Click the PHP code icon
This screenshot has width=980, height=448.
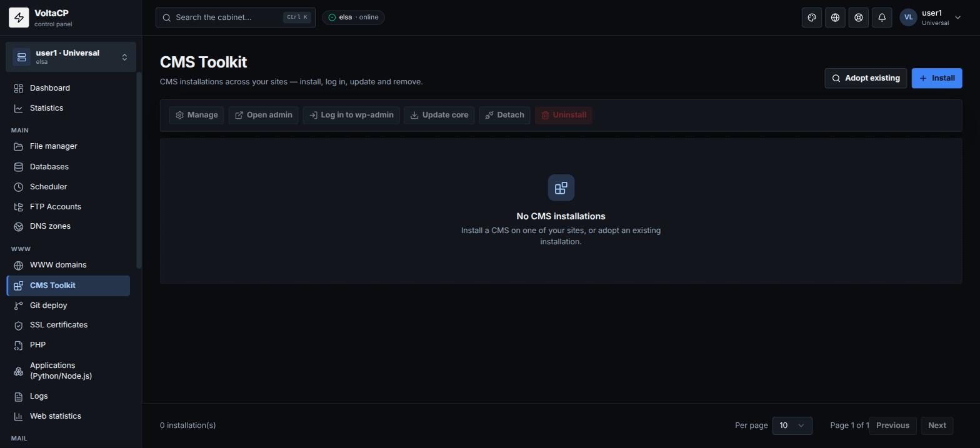[19, 346]
